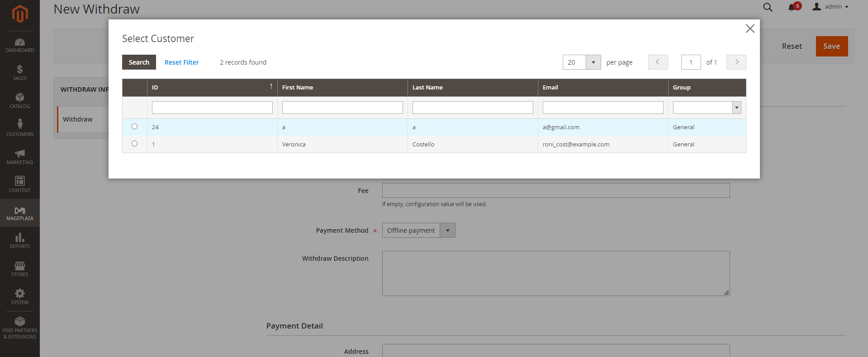This screenshot has width=868, height=357.
Task: Click the Reset Filter link
Action: pos(181,62)
